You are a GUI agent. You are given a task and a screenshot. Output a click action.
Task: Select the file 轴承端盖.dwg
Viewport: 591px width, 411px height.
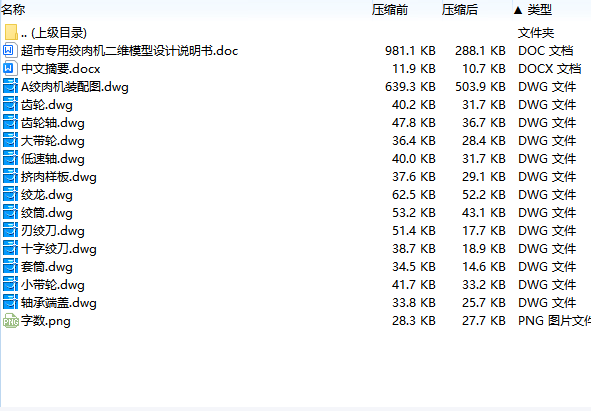point(59,302)
